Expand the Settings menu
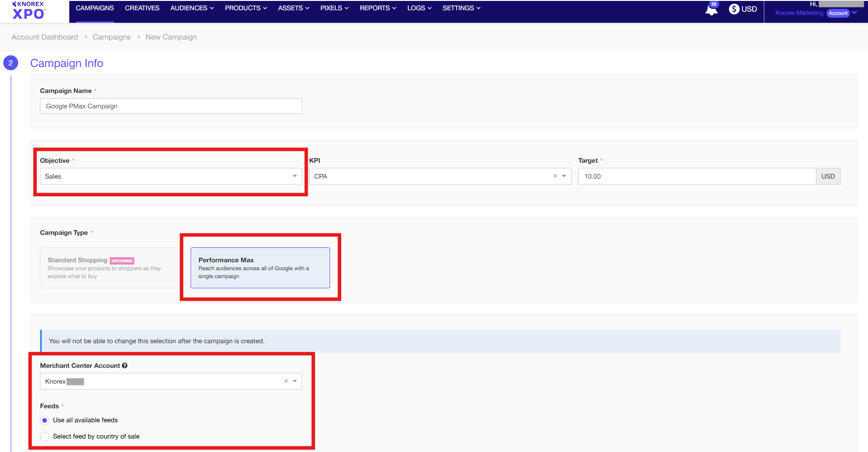 461,8
